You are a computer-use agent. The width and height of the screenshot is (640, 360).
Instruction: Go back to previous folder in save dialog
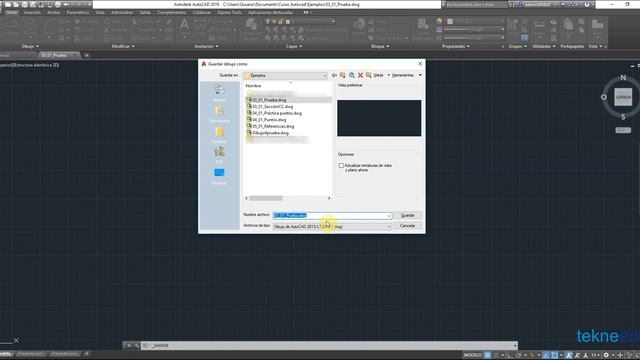click(x=334, y=75)
